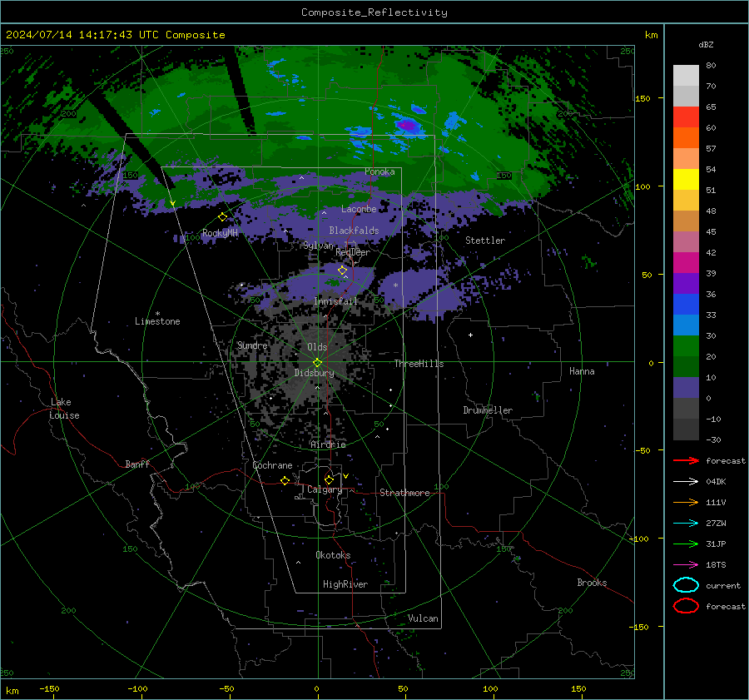Click the magenta 39-42 dBZ swatch
Image resolution: width=749 pixels, height=700 pixels.
[x=686, y=263]
